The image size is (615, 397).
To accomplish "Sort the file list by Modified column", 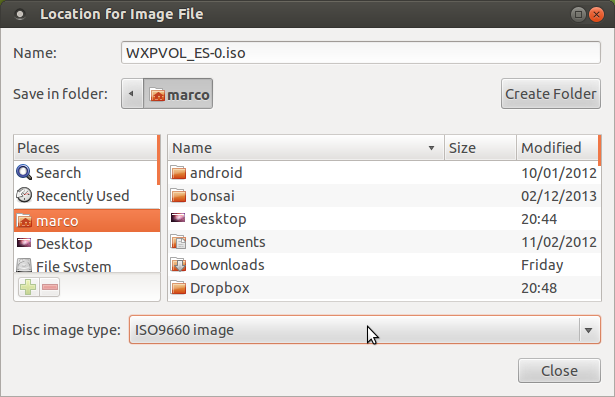I will coord(557,148).
